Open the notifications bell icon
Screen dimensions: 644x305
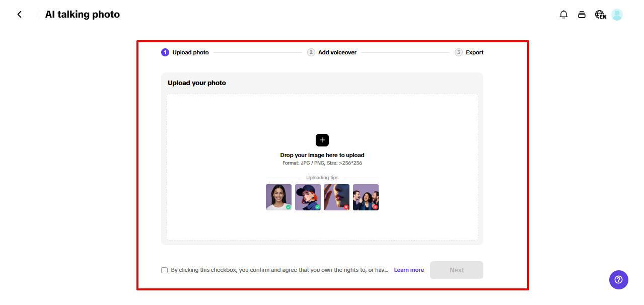point(563,15)
